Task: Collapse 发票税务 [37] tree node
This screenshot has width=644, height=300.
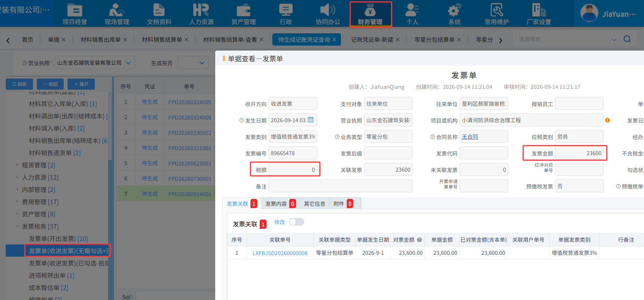Action: click(x=17, y=226)
